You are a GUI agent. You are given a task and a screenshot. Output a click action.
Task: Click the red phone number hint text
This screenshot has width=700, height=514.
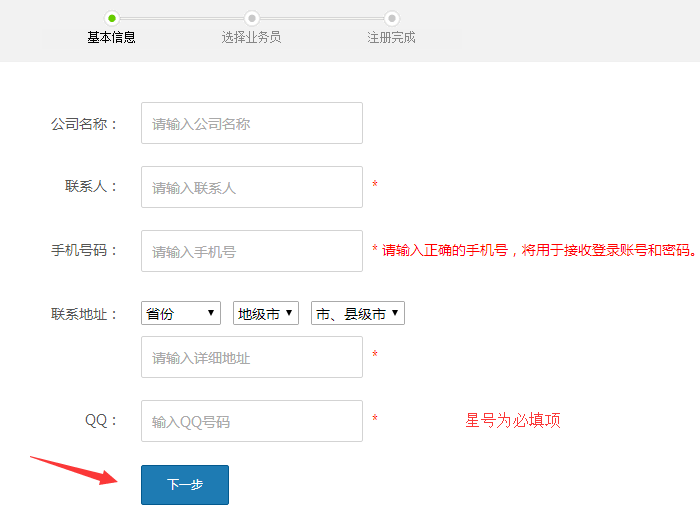540,251
